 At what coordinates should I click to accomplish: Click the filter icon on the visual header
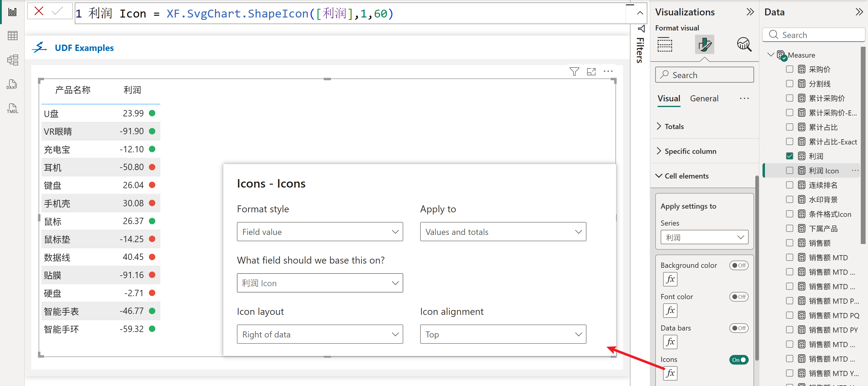(x=574, y=71)
